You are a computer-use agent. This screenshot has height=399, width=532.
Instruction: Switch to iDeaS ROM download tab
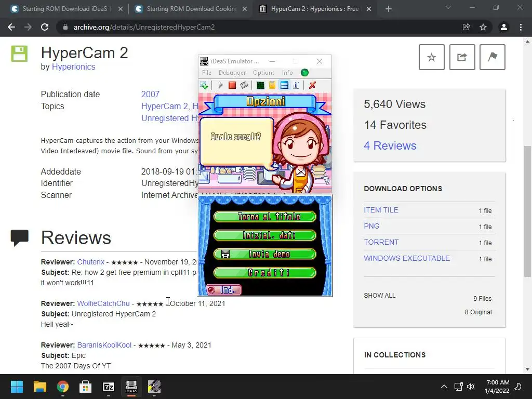pos(66,9)
